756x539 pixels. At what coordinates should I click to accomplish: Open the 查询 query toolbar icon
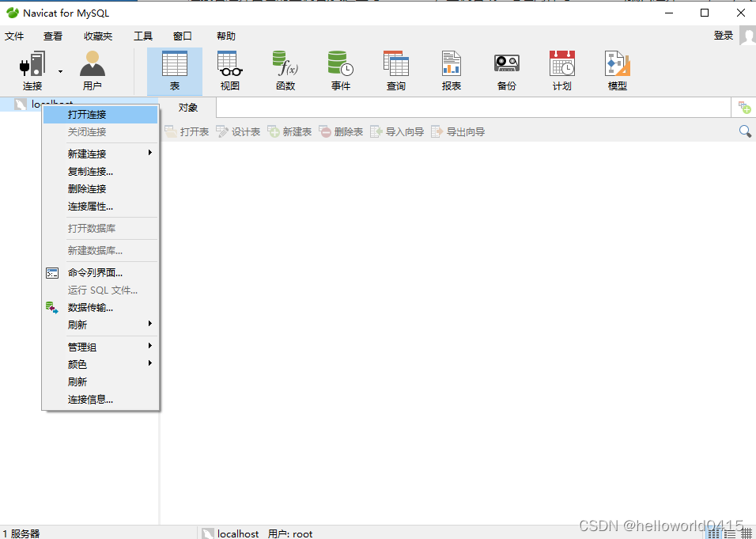(396, 71)
